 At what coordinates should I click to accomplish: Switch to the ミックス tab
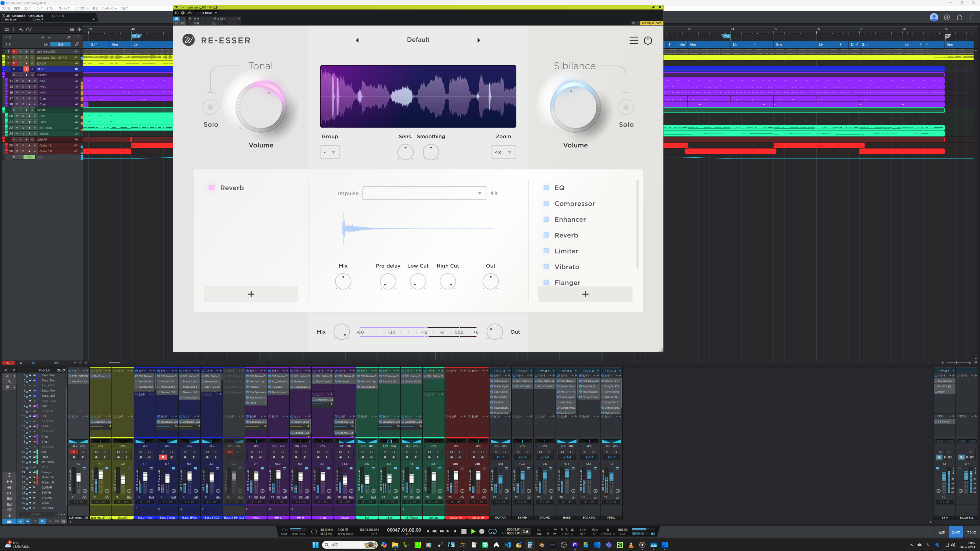956,532
